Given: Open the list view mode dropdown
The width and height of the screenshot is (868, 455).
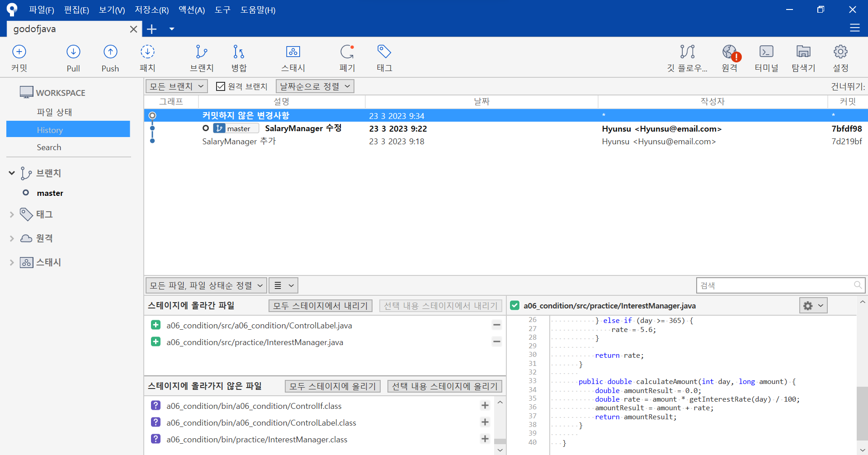Looking at the screenshot, I should [284, 285].
